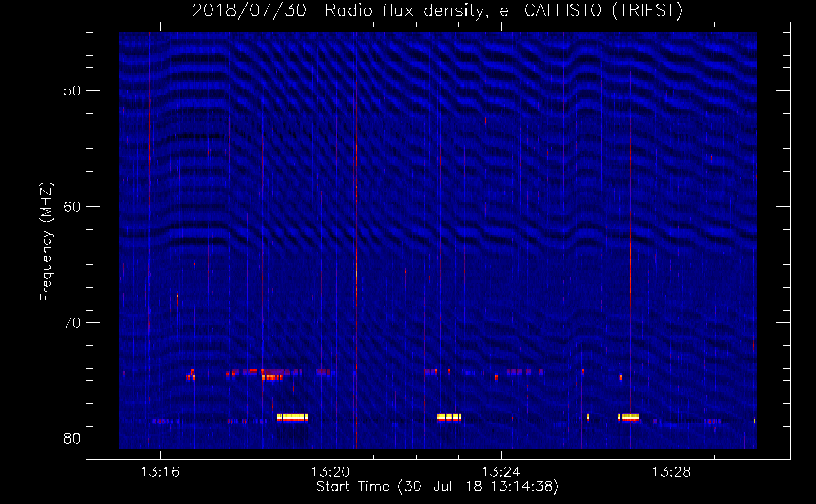
Task: Click the 'Frequency (MHZ)' axis label
Action: pyautogui.click(x=46, y=242)
